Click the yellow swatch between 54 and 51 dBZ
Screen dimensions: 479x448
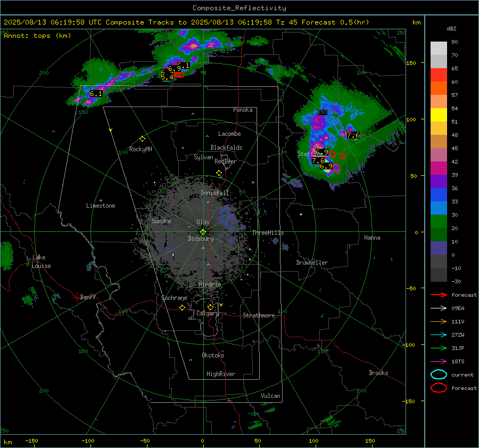coord(439,115)
